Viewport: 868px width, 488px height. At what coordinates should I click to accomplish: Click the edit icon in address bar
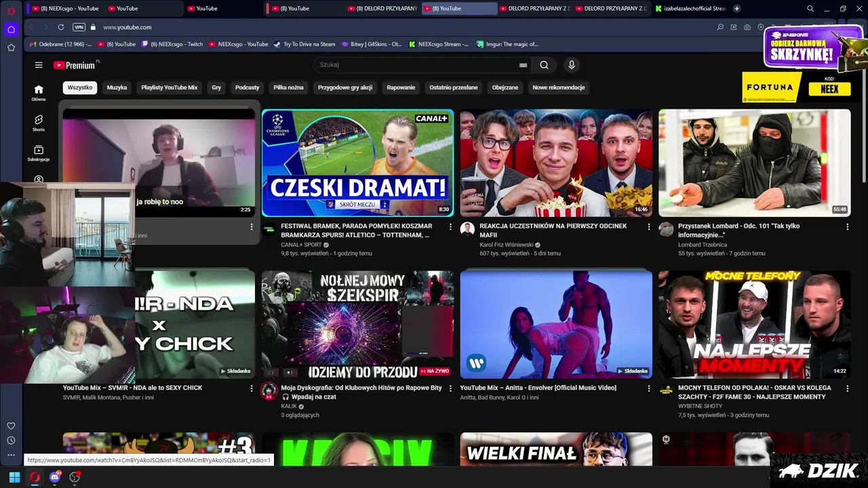[x=734, y=27]
